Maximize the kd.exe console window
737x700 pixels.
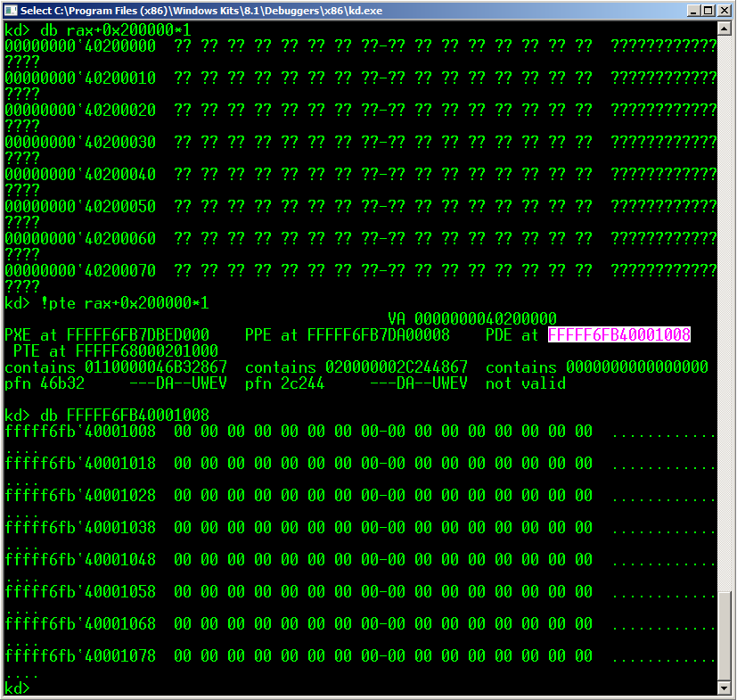708,11
